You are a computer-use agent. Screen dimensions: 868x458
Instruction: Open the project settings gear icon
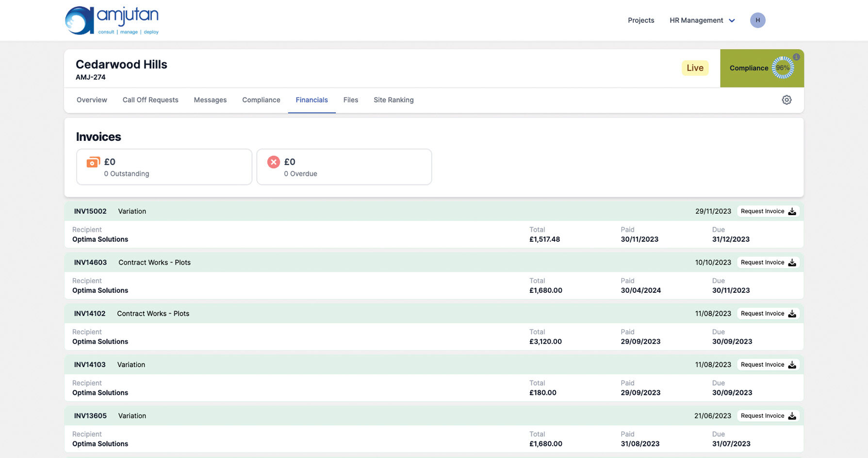pos(786,100)
